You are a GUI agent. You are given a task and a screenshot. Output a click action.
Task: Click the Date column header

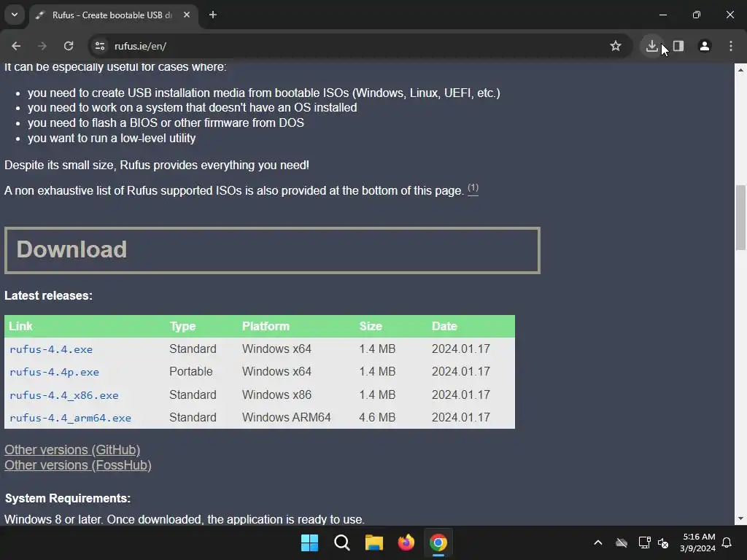(444, 326)
